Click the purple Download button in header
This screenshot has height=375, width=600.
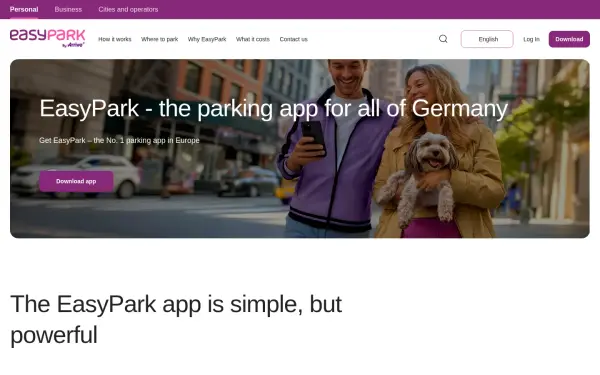pos(569,39)
